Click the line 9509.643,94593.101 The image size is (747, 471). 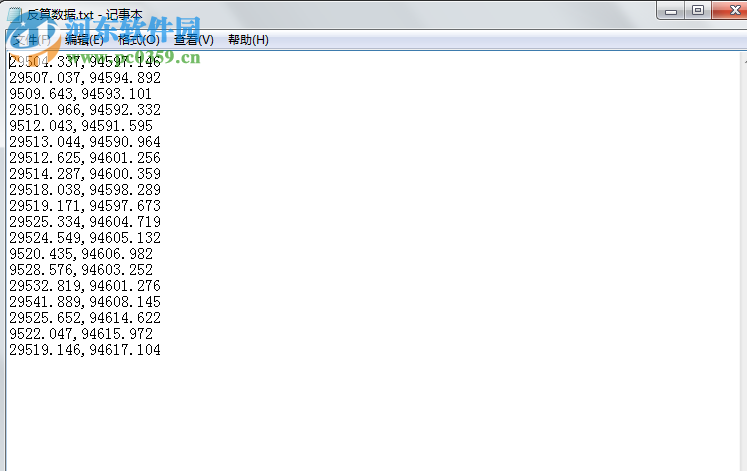click(x=81, y=94)
